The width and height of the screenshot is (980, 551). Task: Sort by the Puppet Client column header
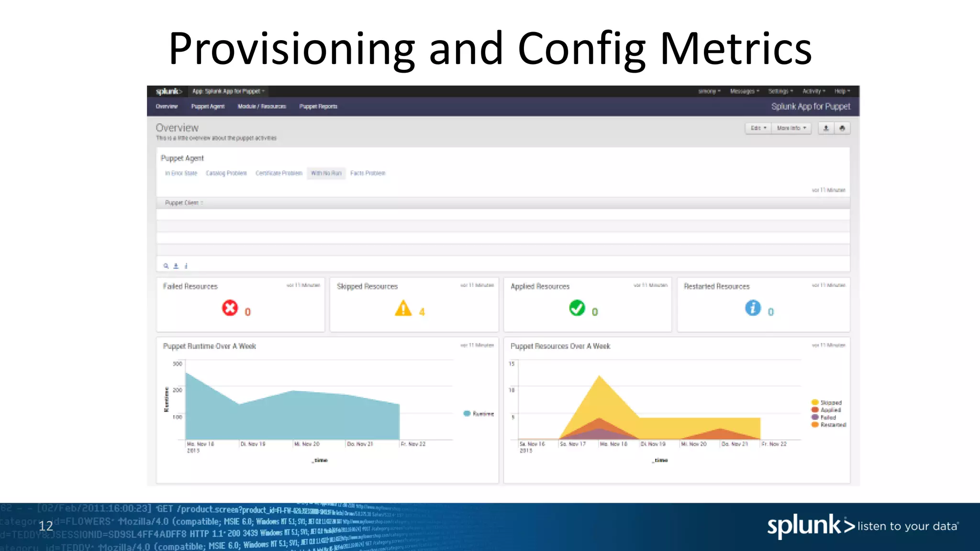[x=184, y=203]
